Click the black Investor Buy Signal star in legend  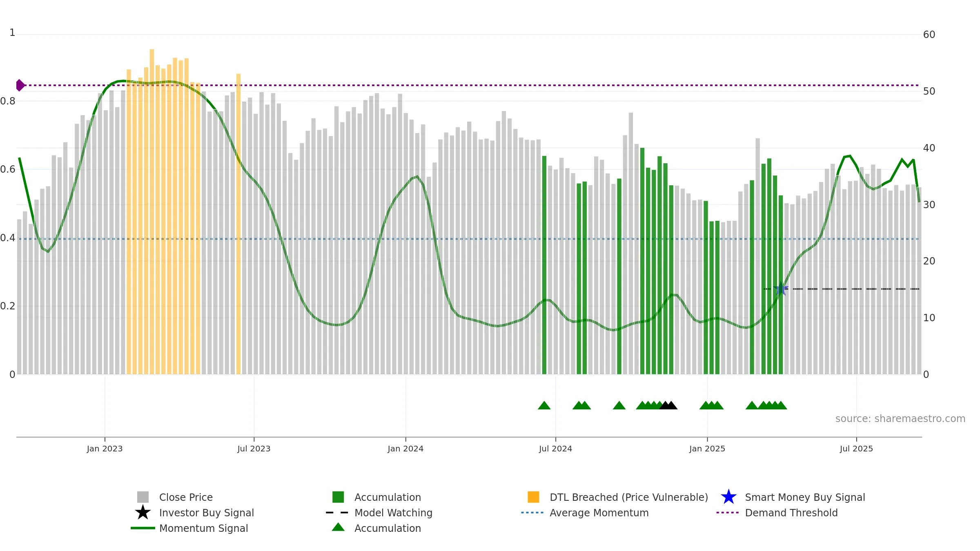click(x=143, y=513)
